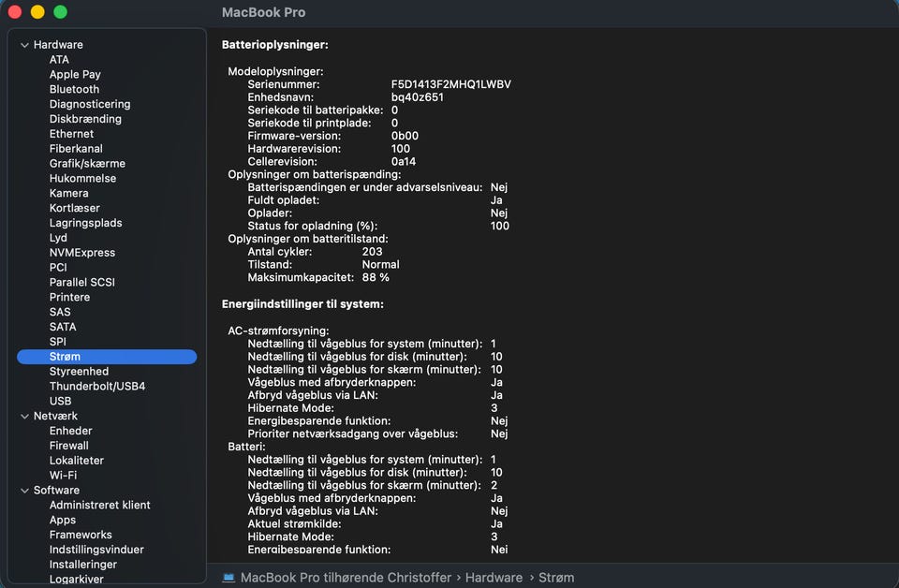Viewport: 899px width, 588px height.
Task: Click the laptop icon in the path bar
Action: coord(228,578)
